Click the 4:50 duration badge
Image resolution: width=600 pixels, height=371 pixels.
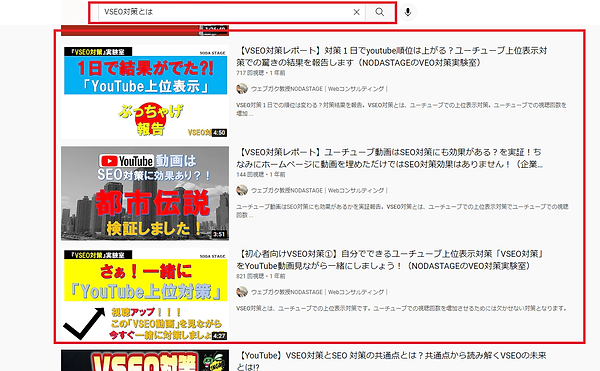click(219, 133)
